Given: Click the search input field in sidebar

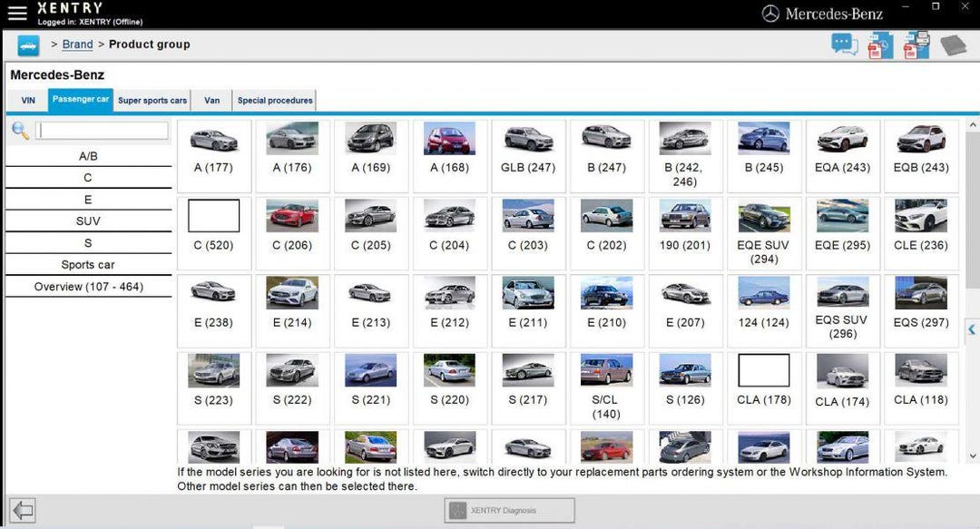Looking at the screenshot, I should [x=102, y=130].
